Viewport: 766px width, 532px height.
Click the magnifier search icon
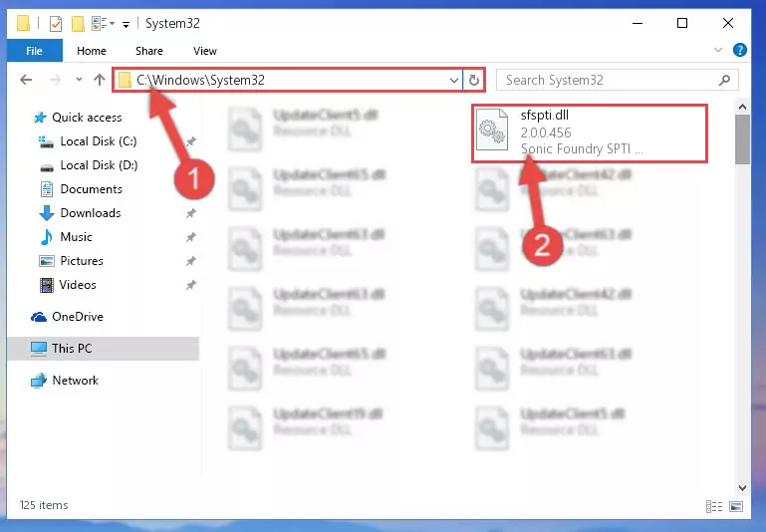pos(724,80)
